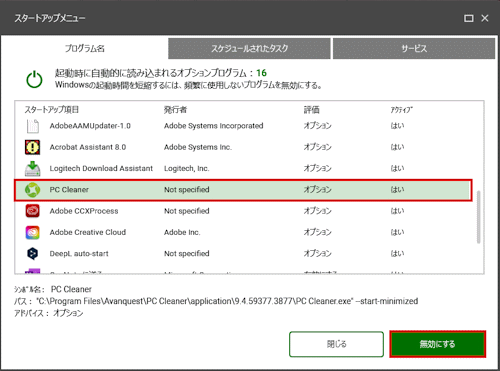The width and height of the screenshot is (500, 371).
Task: Click the Acrobat Assistant 8.0 icon
Action: [32, 147]
